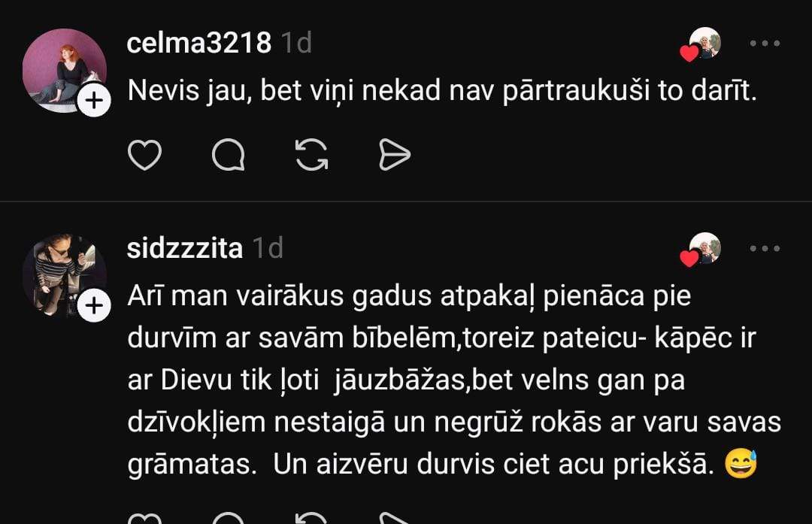The width and height of the screenshot is (812, 524).
Task: Open celma3218's profile picture
Action: pos(64,70)
